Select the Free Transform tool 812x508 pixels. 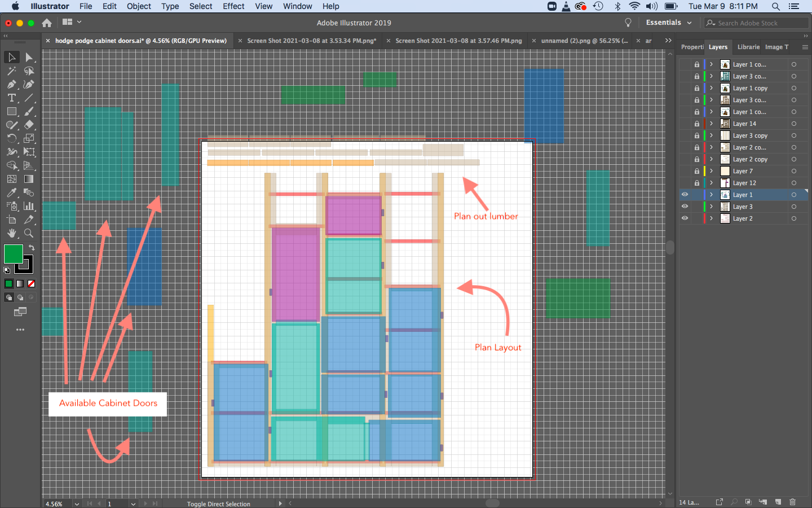29,152
